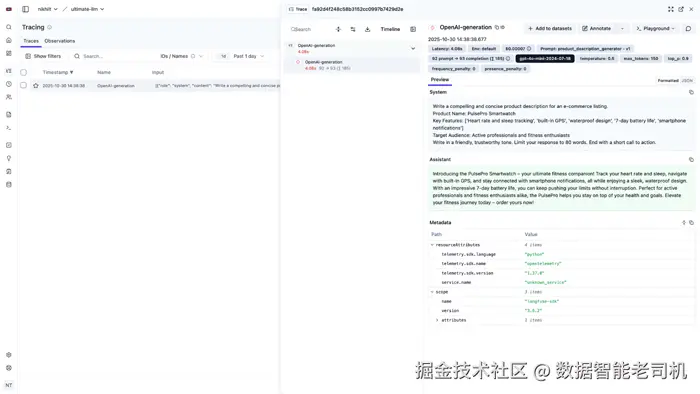Switch to the Traces tab
Image resolution: width=700 pixels, height=394 pixels.
coord(31,41)
